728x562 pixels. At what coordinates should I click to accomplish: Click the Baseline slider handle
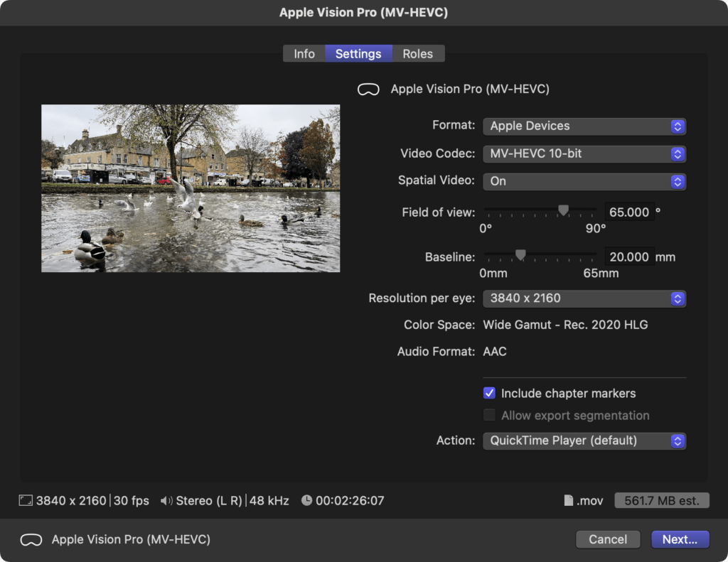pyautogui.click(x=520, y=255)
